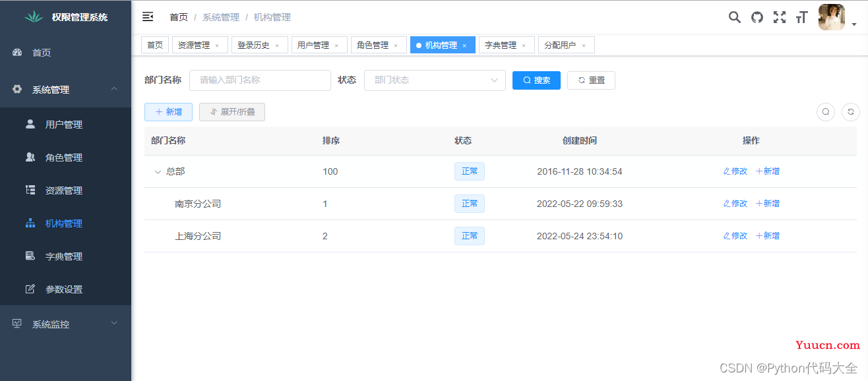Click the date 2022-05-22 09:59:33
The image size is (868, 381).
click(580, 204)
